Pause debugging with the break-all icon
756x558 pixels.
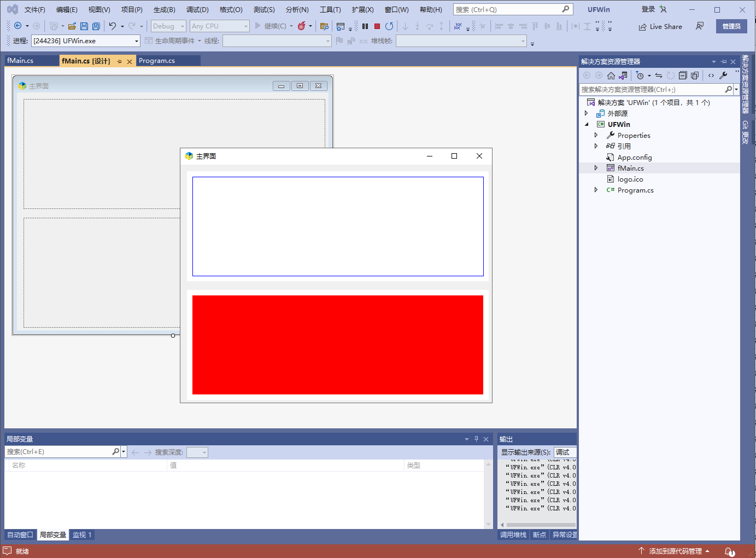pyautogui.click(x=365, y=26)
